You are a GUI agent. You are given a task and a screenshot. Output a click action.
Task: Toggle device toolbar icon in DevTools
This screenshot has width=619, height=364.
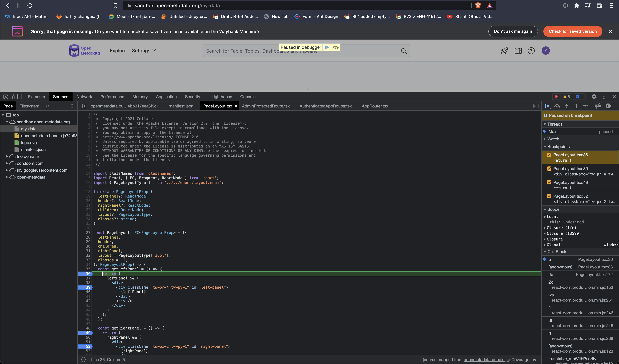tap(15, 97)
